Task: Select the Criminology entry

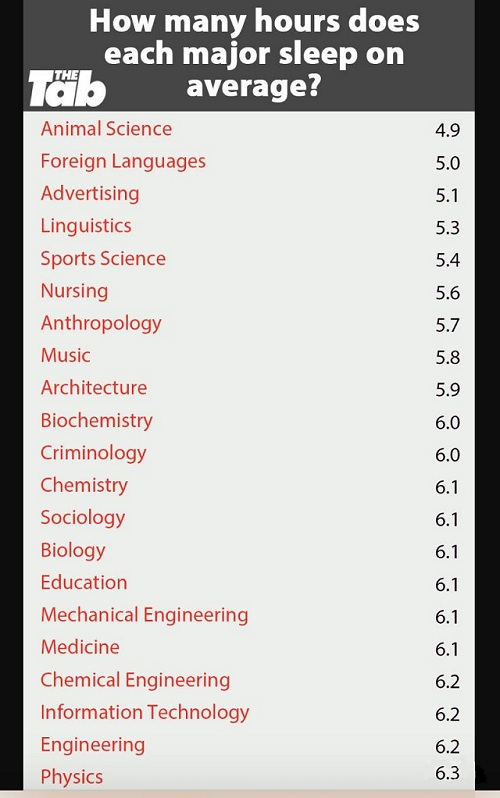Action: [94, 453]
